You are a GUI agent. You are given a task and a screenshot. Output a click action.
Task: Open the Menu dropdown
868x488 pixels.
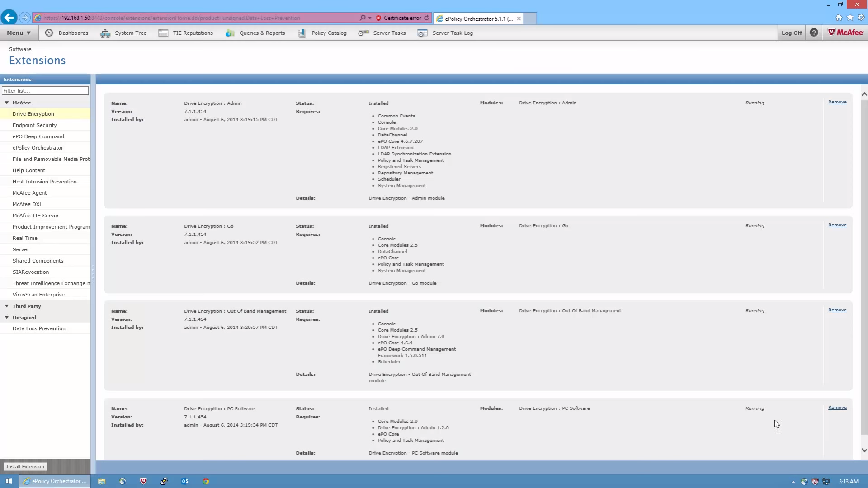click(x=19, y=33)
